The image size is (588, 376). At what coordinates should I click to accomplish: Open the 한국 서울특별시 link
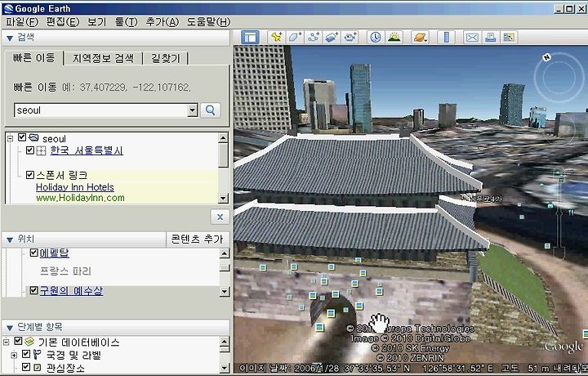[x=87, y=150]
